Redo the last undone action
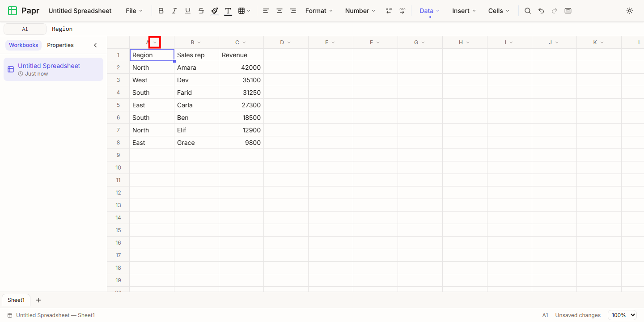The image size is (644, 322). pyautogui.click(x=555, y=11)
